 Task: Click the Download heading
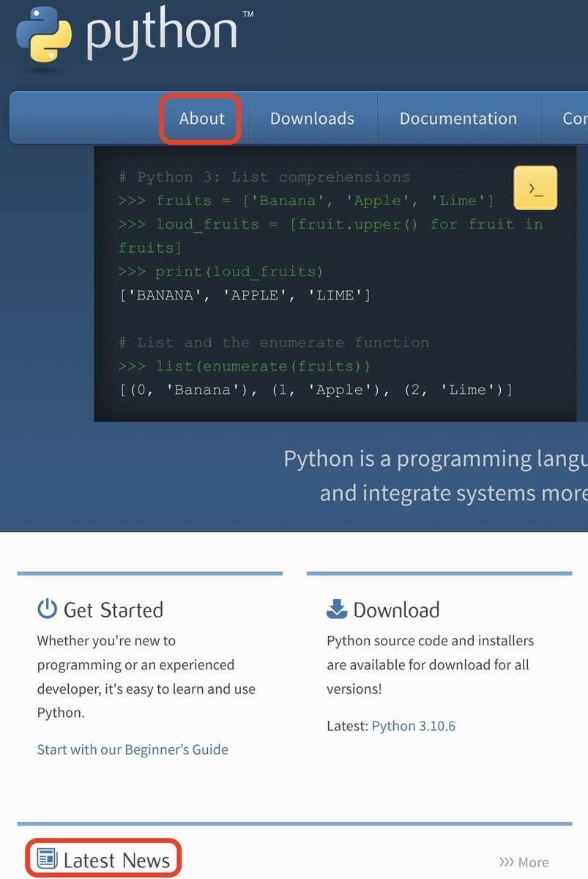pyautogui.click(x=396, y=609)
